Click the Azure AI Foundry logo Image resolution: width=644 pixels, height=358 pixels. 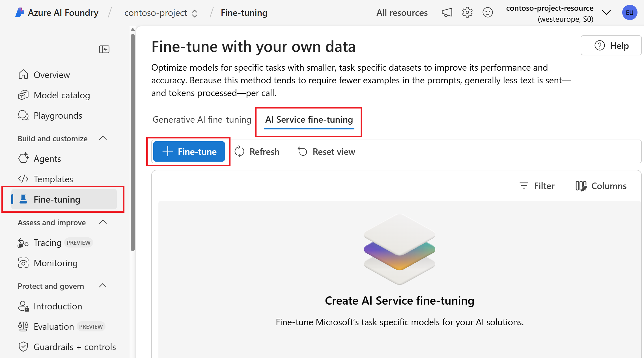coord(20,13)
